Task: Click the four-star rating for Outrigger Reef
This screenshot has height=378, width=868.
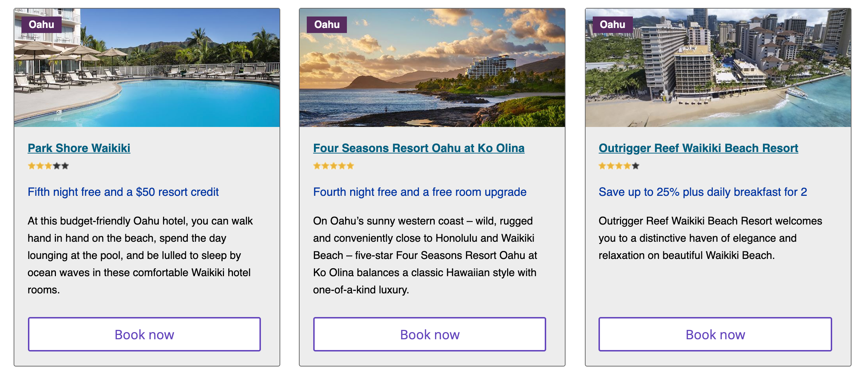Action: pos(619,166)
